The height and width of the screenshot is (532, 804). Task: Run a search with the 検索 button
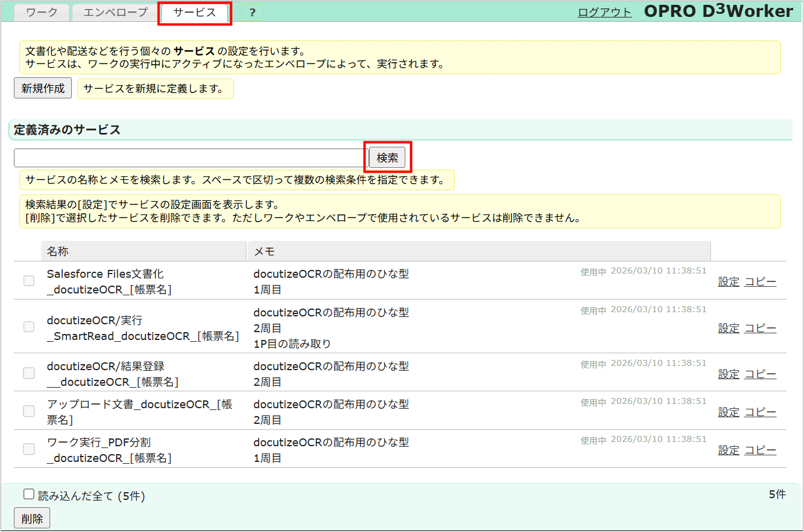[387, 157]
